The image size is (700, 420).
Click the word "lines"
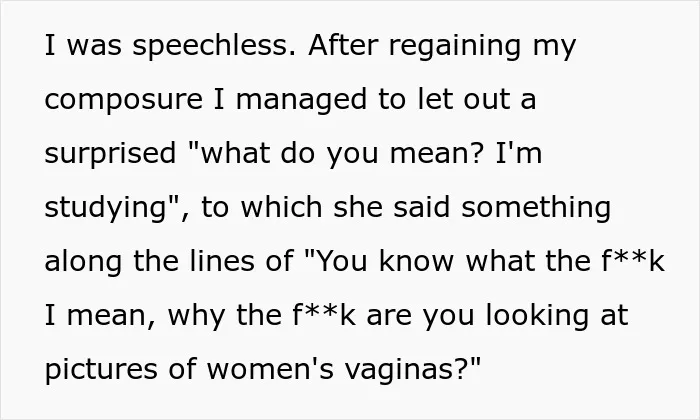pyautogui.click(x=222, y=262)
